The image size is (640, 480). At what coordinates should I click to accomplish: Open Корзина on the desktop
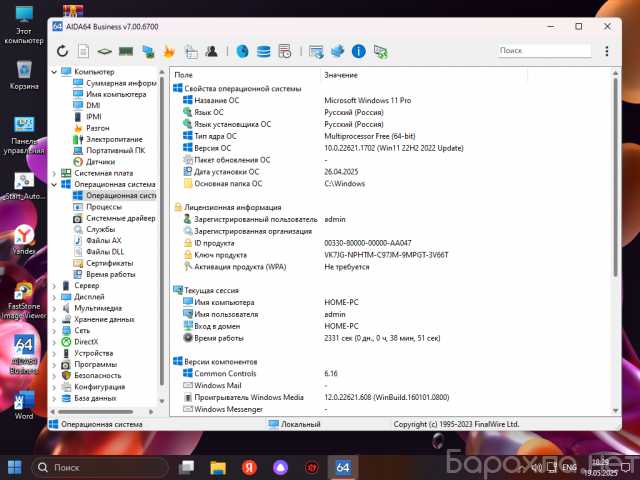24,76
